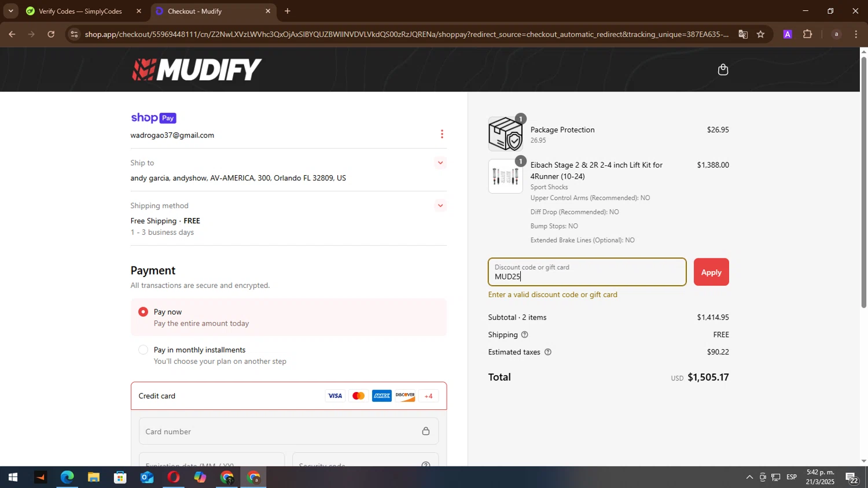This screenshot has width=868, height=488.
Task: Open the Windows Start menu
Action: pos(13,478)
